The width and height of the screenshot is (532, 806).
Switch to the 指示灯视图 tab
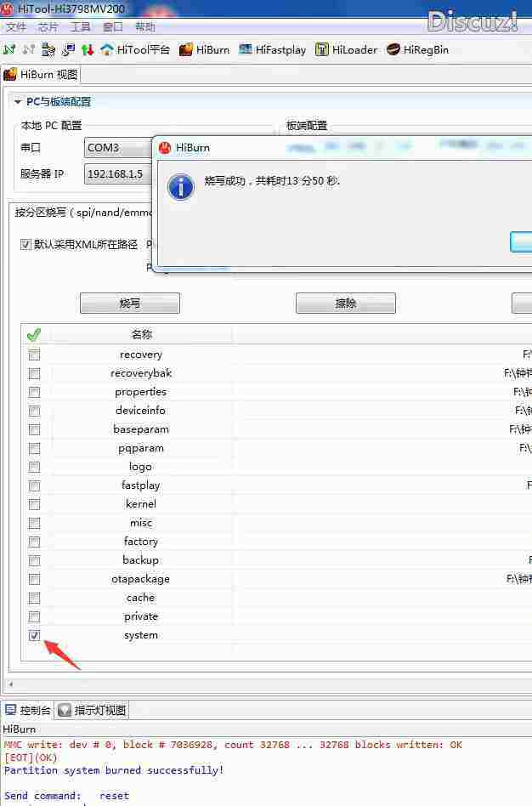tap(92, 710)
